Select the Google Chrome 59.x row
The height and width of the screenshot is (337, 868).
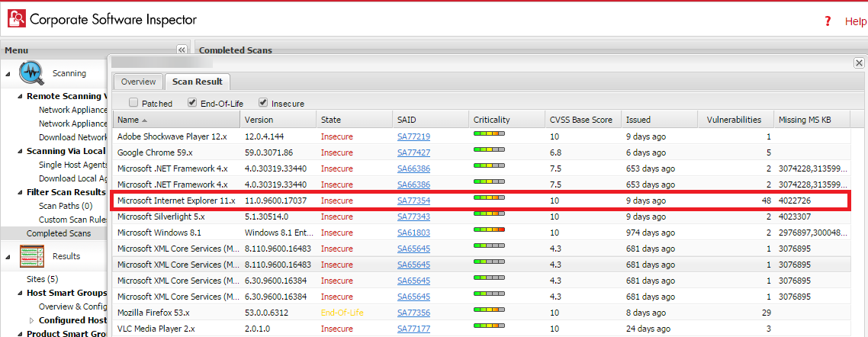481,152
